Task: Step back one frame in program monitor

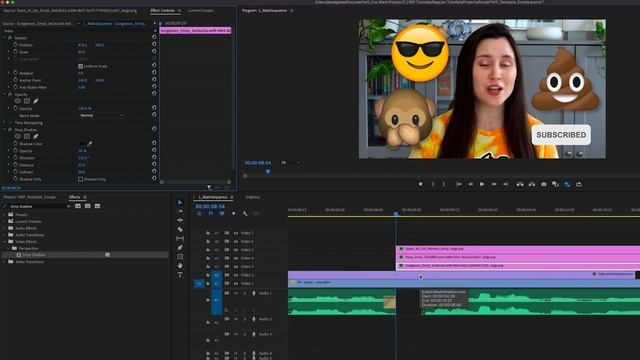Action: click(x=471, y=184)
